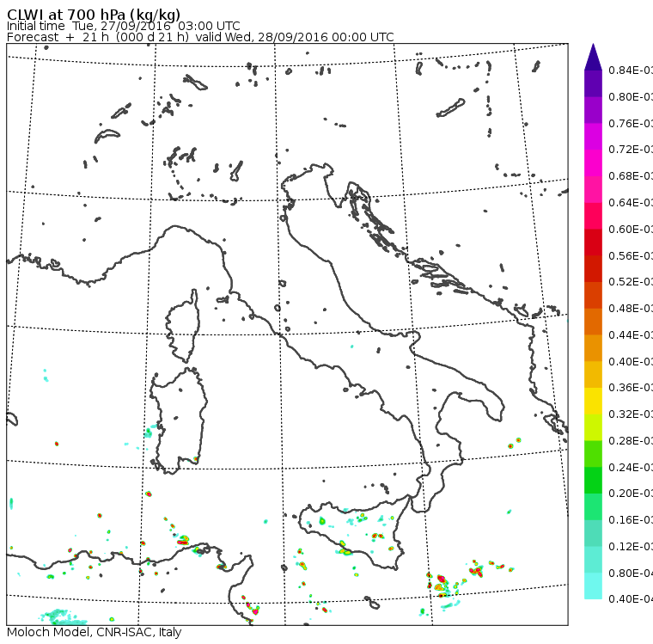Click the 0.40E-04 colorbar label
Image resolution: width=653 pixels, height=644 pixels.
(631, 599)
